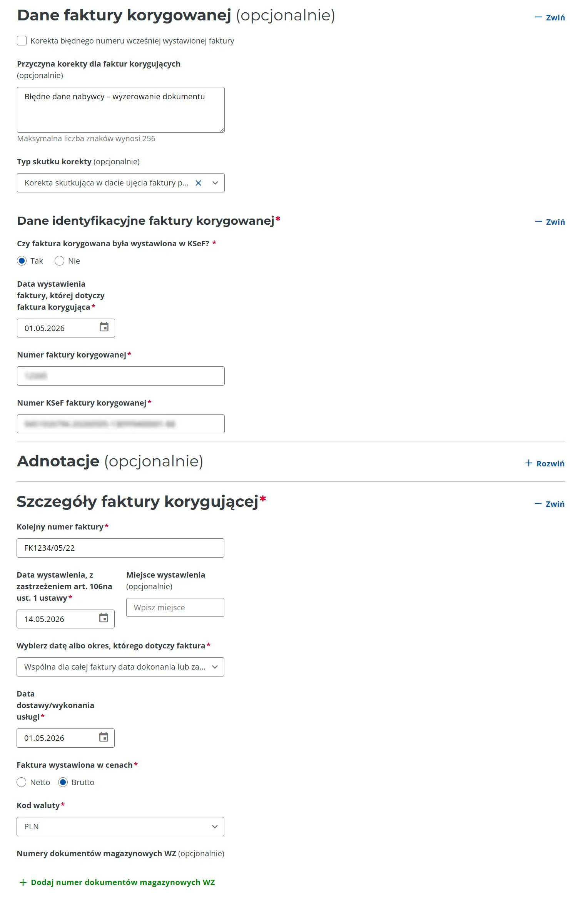The height and width of the screenshot is (897, 588).
Task: Open invoice date or period dropdown
Action: (x=120, y=667)
